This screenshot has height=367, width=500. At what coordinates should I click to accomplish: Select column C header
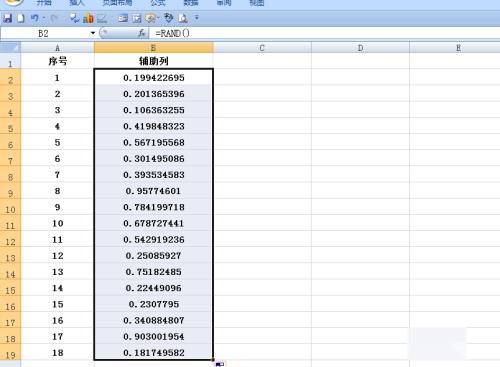coord(262,48)
